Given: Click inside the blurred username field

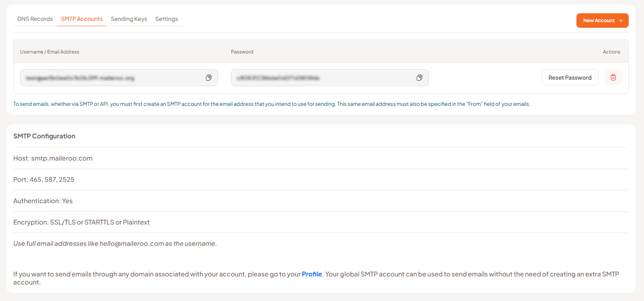Looking at the screenshot, I should (109, 78).
